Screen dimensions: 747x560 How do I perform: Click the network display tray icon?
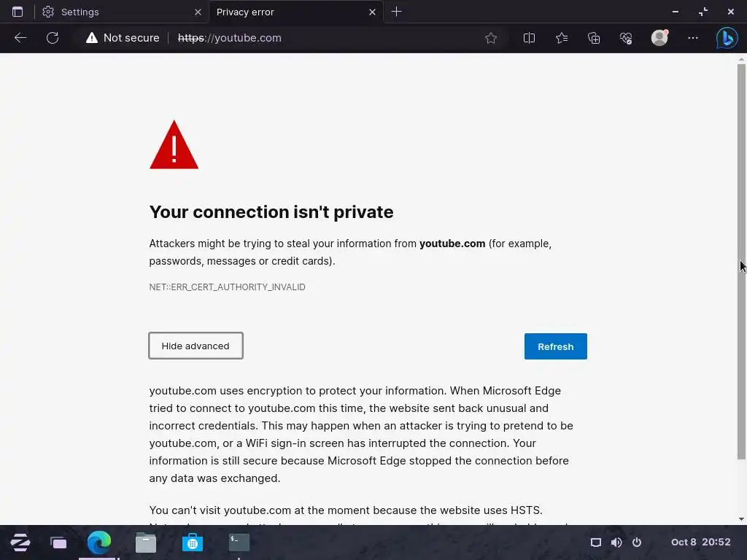click(x=596, y=542)
